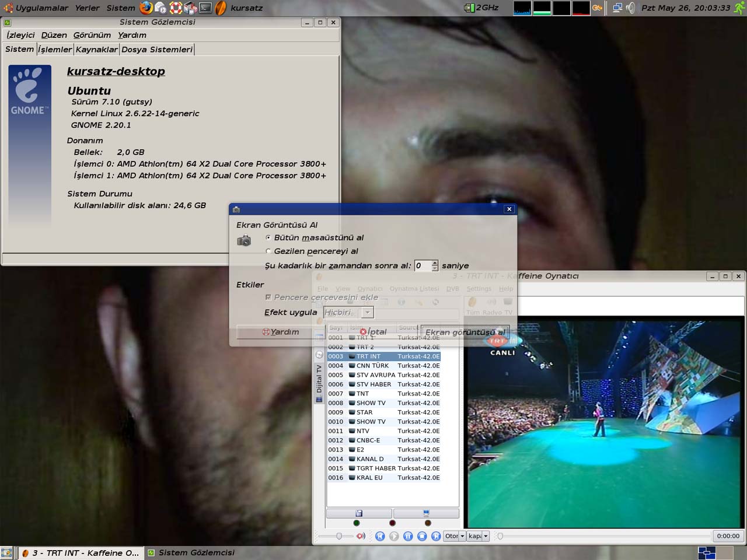Pause playback in Kaffeine

[x=408, y=536]
